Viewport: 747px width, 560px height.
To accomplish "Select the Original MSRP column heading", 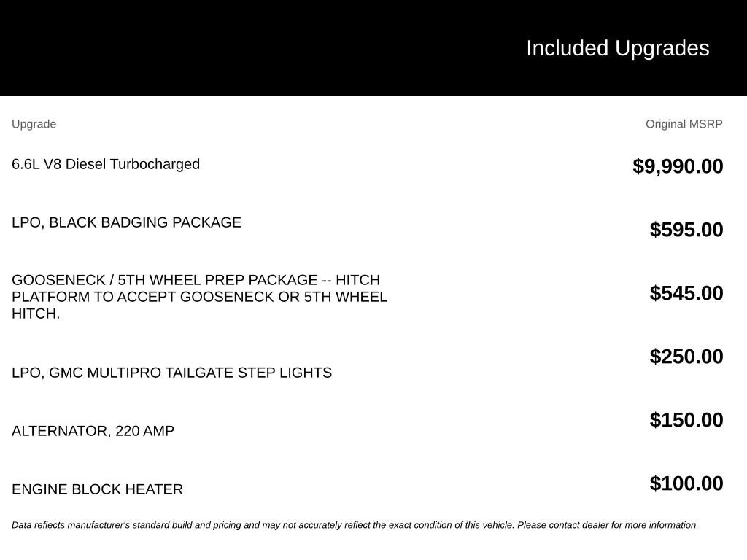I will pyautogui.click(x=684, y=124).
